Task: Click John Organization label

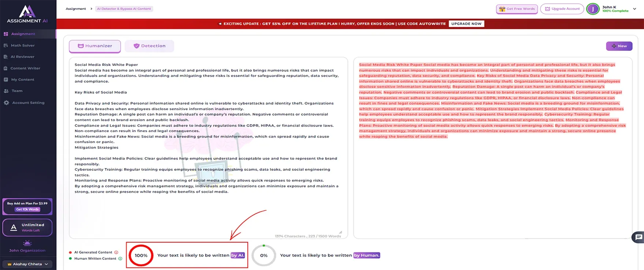Action: tap(27, 251)
